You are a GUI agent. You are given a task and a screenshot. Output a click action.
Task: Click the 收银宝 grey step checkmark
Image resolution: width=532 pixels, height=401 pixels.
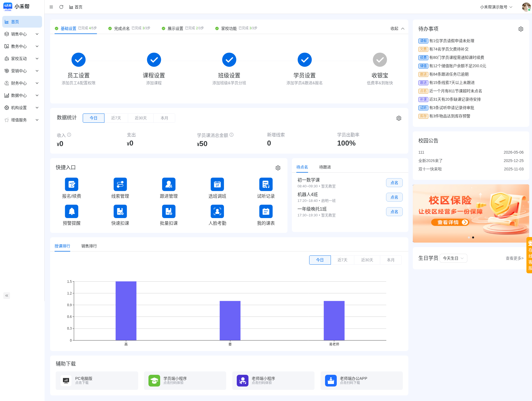380,60
